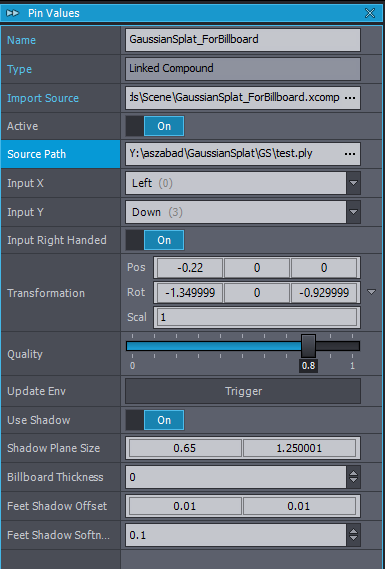385x569 pixels.
Task: Toggle the Use Shadow switch
Action: [155, 420]
